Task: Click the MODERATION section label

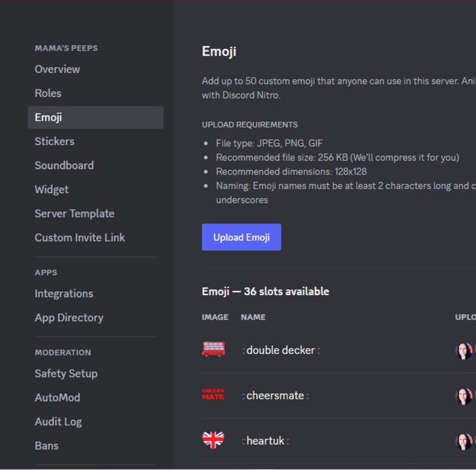Action: (x=63, y=352)
